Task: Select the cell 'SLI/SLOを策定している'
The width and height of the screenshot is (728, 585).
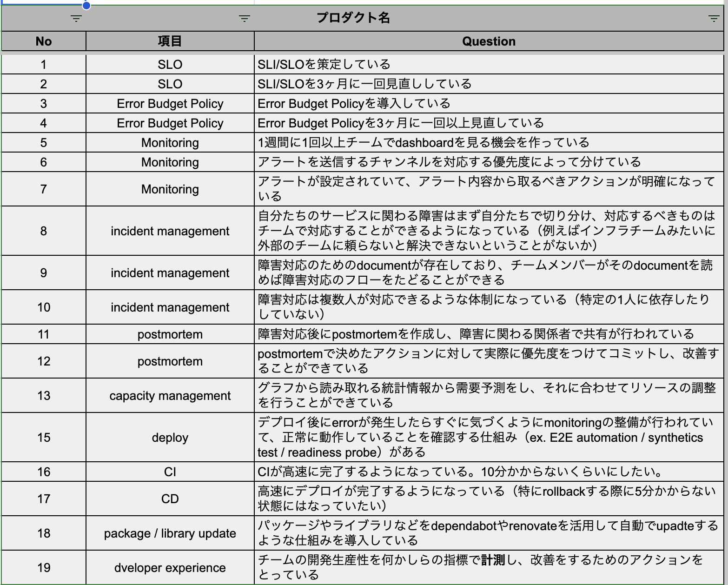Action: click(x=489, y=64)
